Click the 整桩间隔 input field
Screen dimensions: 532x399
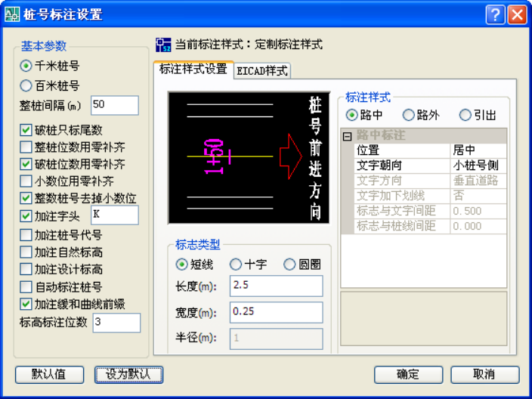(x=114, y=105)
